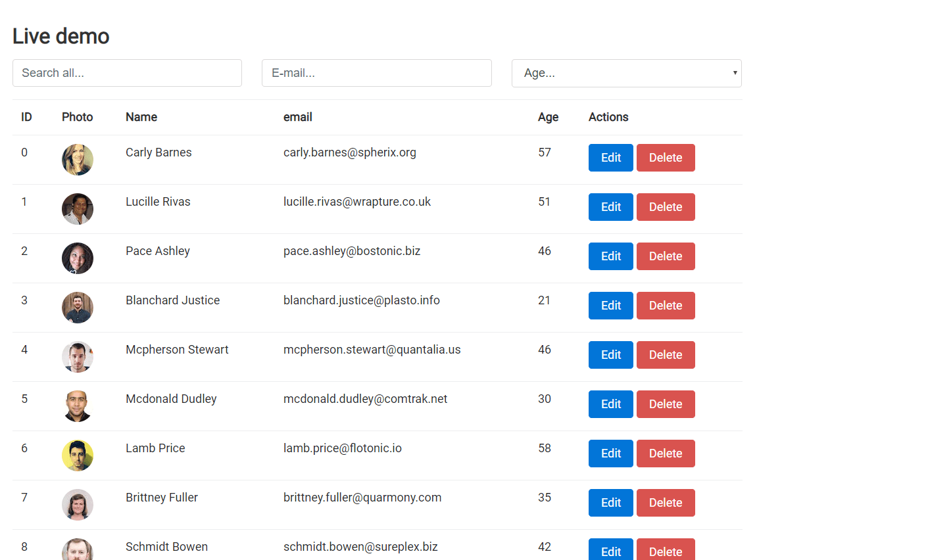The height and width of the screenshot is (560, 928).
Task: Delete Lamb Price row
Action: 666,454
